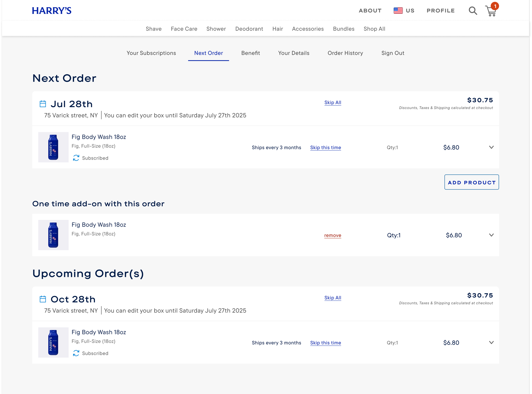The width and height of the screenshot is (532, 394).
Task: Click the Harry's logo
Action: point(51,11)
